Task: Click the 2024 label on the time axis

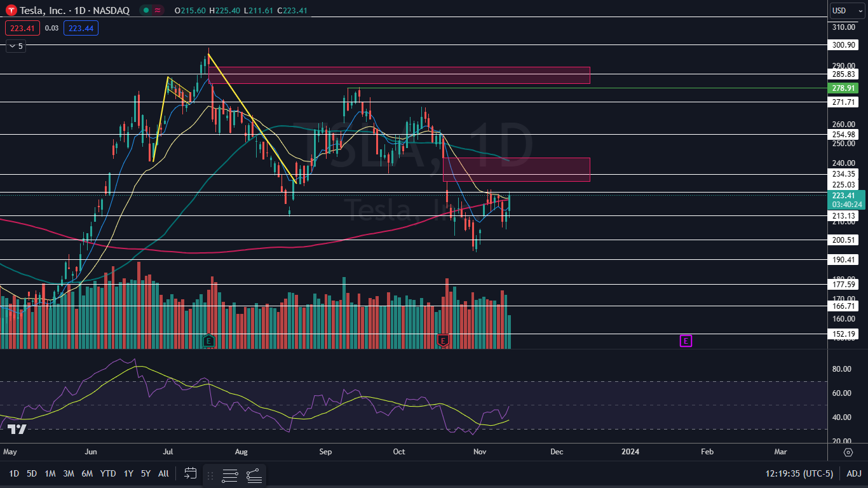Action: click(630, 452)
